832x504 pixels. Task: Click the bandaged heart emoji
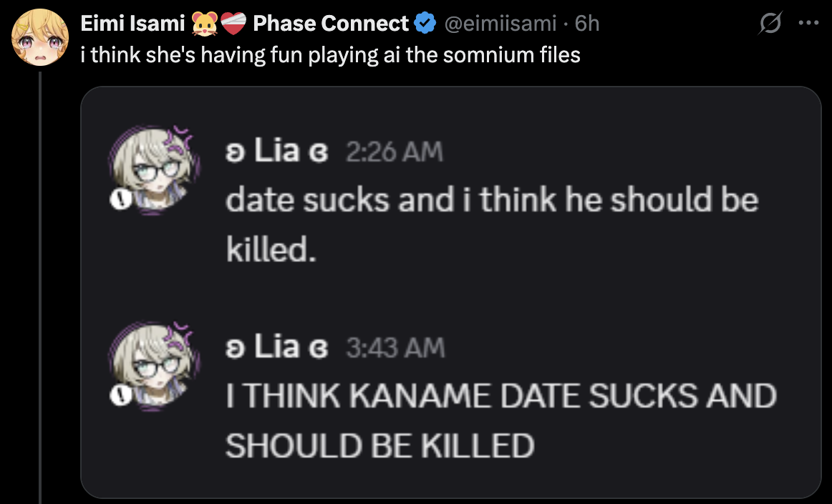[232, 24]
